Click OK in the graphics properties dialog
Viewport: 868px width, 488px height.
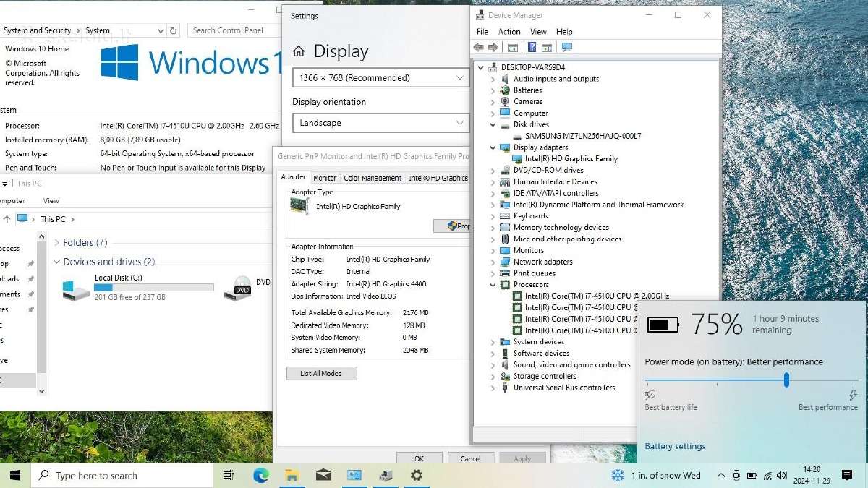pyautogui.click(x=419, y=458)
